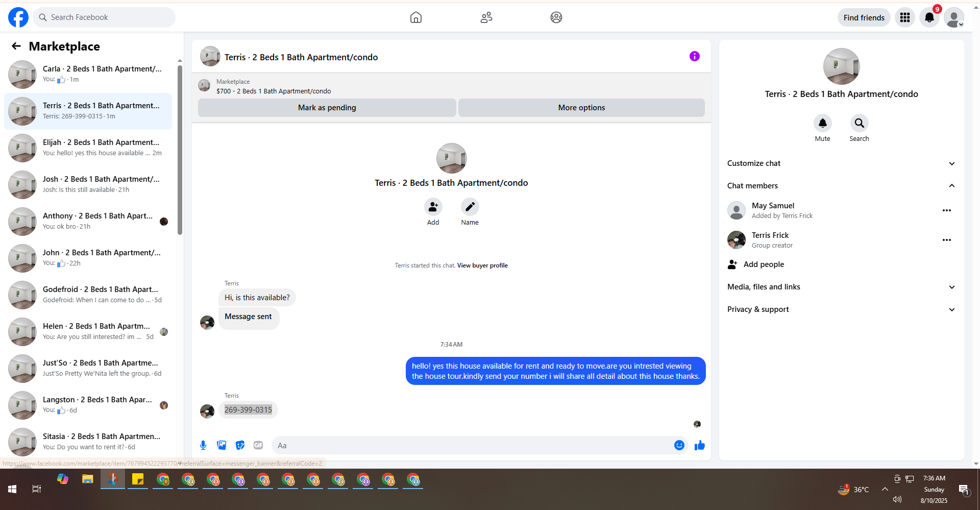The width and height of the screenshot is (980, 510).
Task: Click the Find friends button
Action: (864, 17)
